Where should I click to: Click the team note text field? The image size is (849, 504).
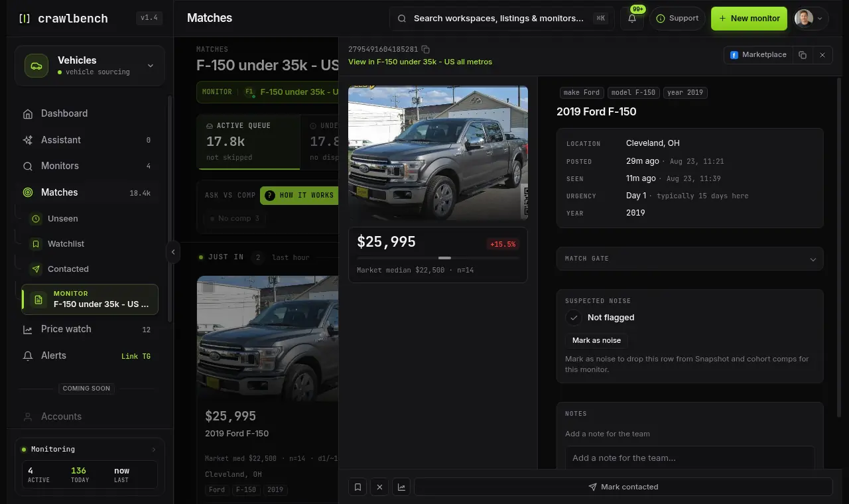(x=690, y=458)
